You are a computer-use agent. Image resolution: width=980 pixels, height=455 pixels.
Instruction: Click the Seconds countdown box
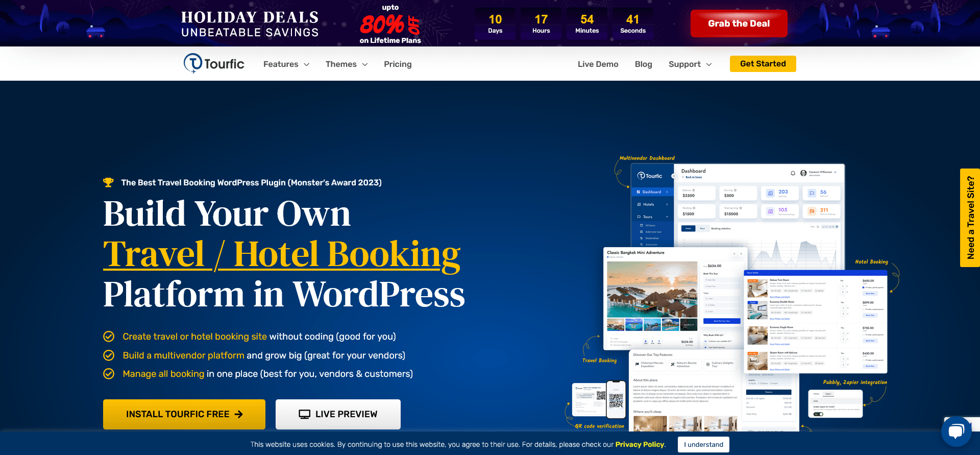(633, 23)
